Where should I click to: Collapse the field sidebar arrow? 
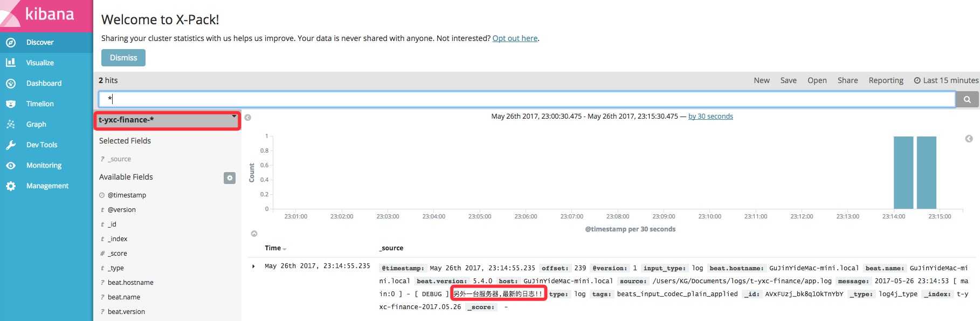[x=248, y=118]
